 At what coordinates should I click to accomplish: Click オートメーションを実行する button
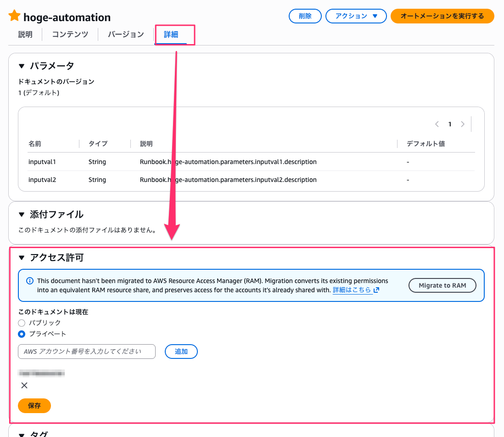pyautogui.click(x=442, y=16)
